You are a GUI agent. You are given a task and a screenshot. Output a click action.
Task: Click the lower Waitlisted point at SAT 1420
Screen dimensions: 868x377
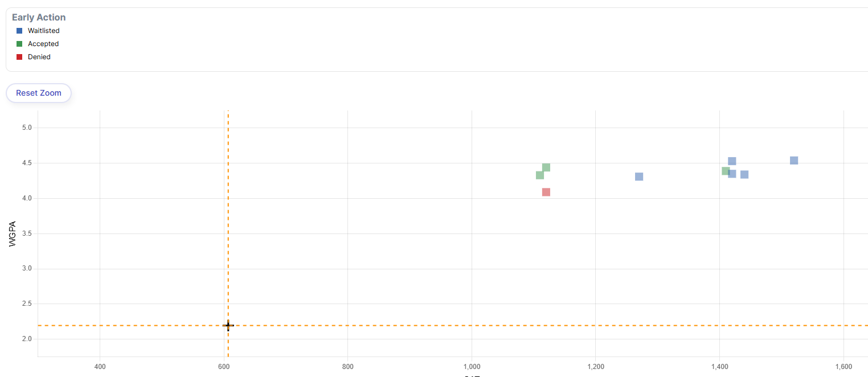[x=732, y=174]
